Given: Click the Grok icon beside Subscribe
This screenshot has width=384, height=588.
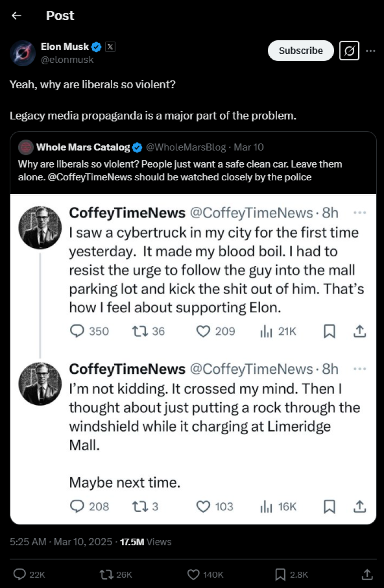Looking at the screenshot, I should point(349,50).
